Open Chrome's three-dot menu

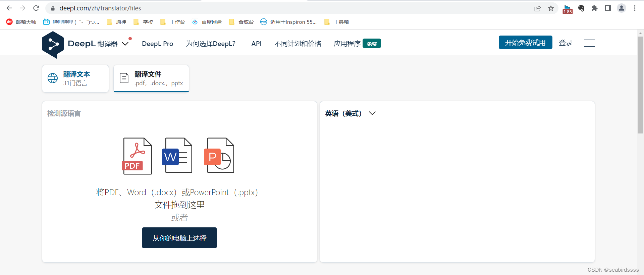click(x=635, y=8)
